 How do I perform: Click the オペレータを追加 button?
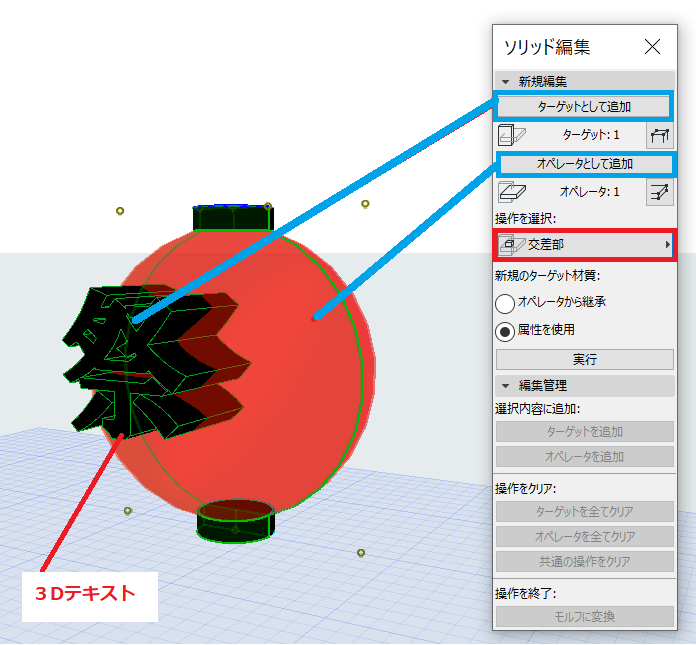click(x=585, y=456)
